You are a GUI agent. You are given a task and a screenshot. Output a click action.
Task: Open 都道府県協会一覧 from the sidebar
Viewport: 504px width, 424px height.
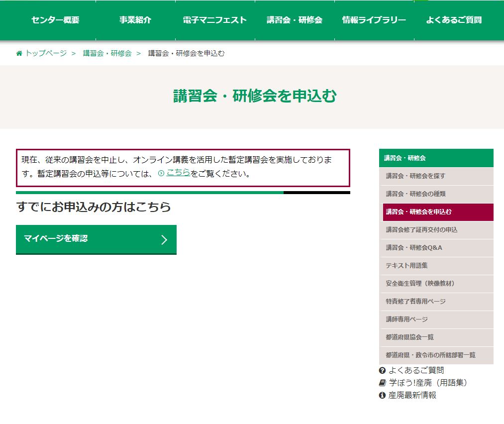pyautogui.click(x=410, y=337)
